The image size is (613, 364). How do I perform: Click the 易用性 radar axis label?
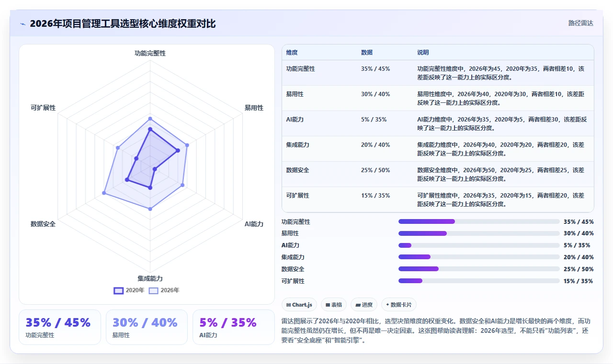254,108
